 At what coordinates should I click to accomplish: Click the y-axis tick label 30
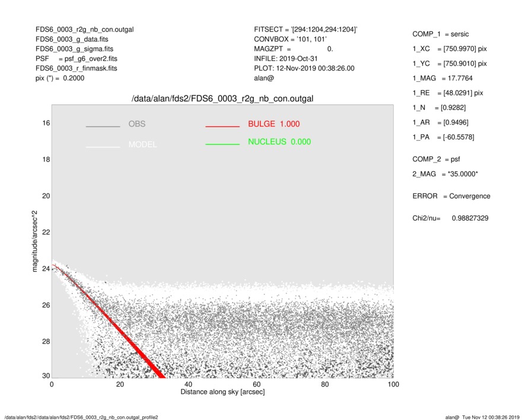[46, 376]
